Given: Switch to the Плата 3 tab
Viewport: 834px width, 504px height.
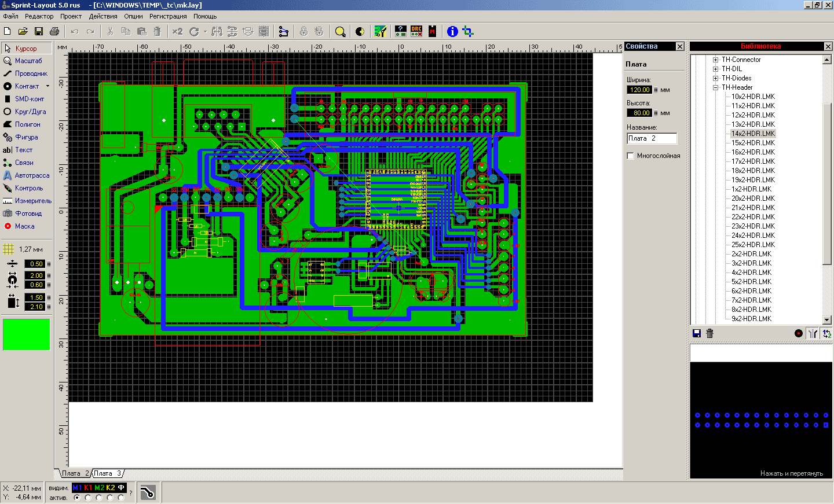Looking at the screenshot, I should click(108, 473).
